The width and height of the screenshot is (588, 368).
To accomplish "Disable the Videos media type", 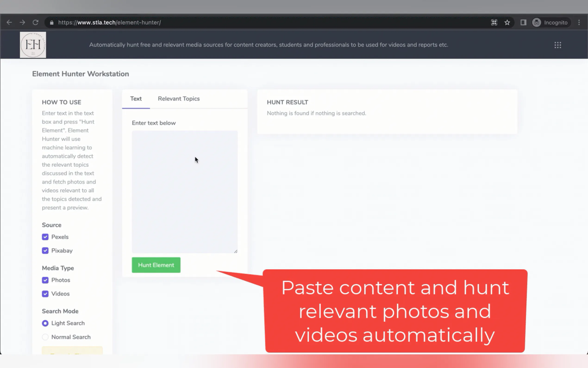I will coord(45,294).
